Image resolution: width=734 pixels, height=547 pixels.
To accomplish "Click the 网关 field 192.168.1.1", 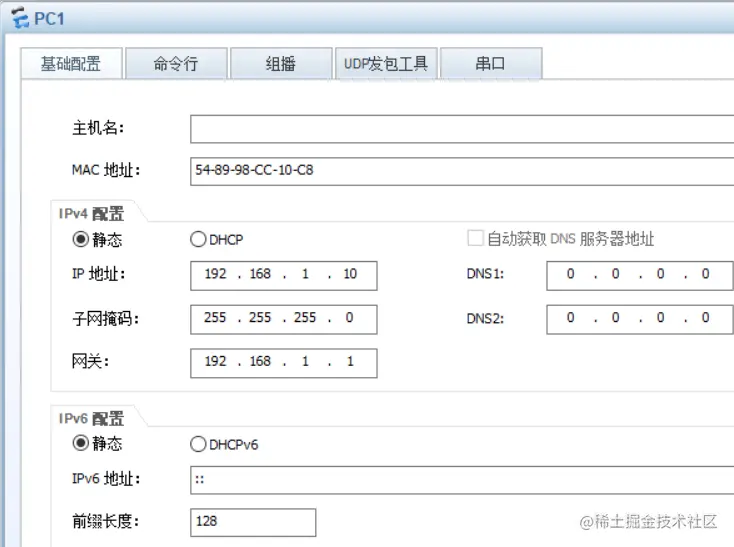I will coord(284,363).
